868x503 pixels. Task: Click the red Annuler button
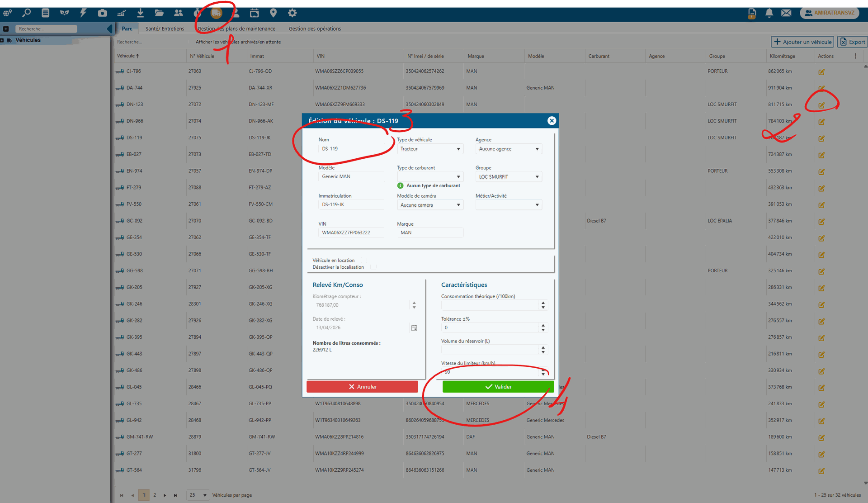click(362, 387)
